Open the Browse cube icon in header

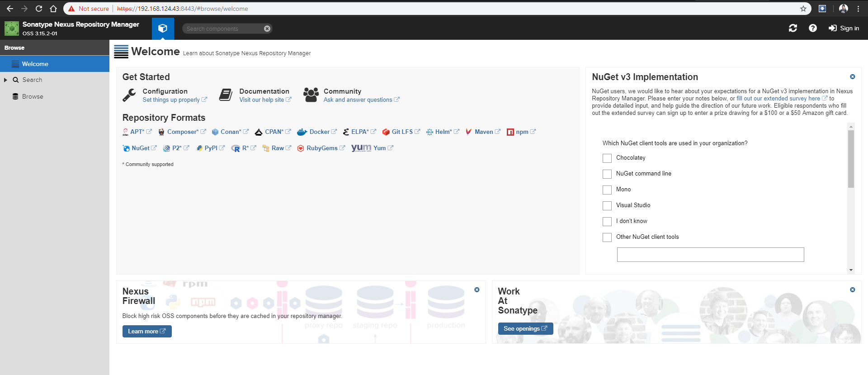pyautogui.click(x=163, y=28)
